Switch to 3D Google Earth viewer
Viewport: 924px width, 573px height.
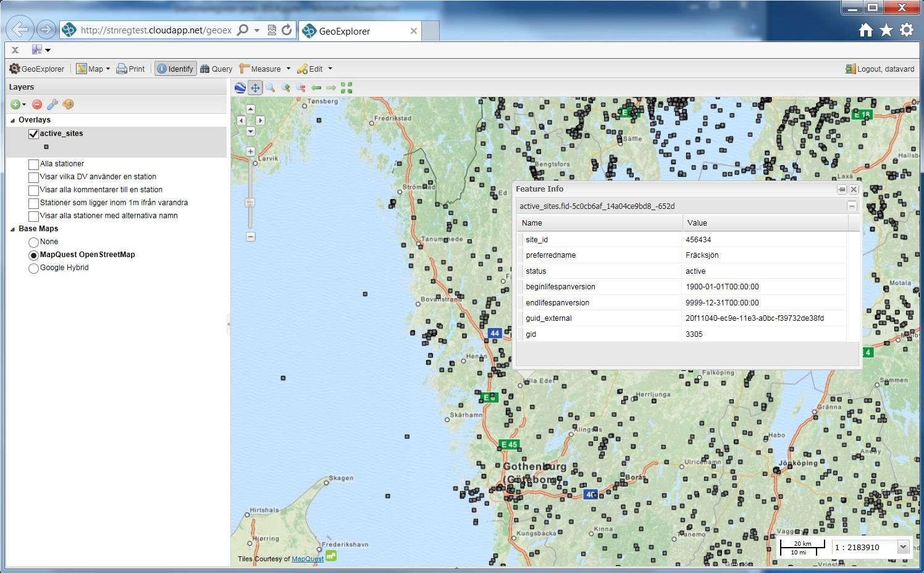(240, 88)
